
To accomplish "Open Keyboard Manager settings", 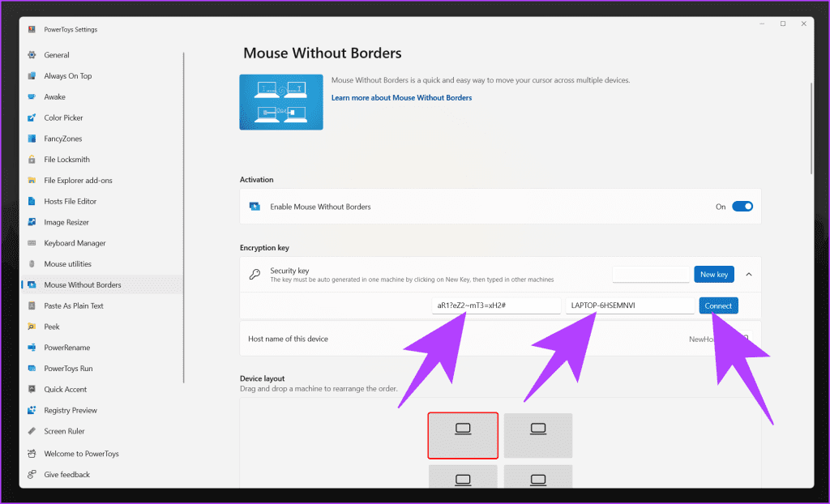I will pyautogui.click(x=101, y=243).
